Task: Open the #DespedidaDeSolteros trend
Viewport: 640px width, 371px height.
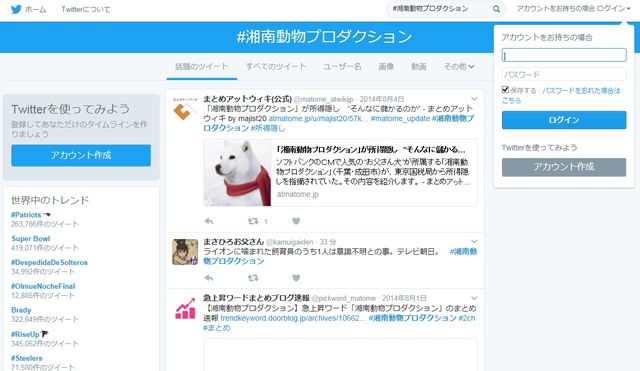Action: [49, 262]
